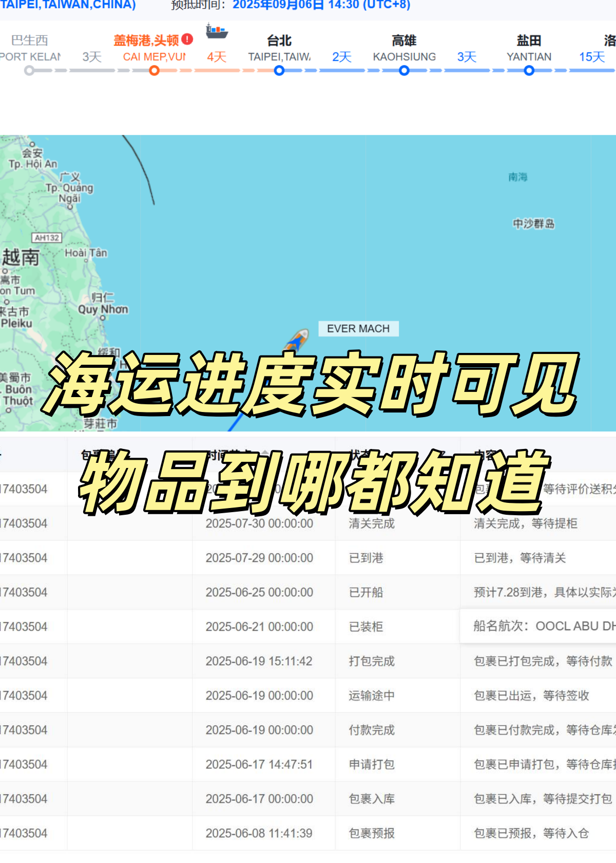
Task: Click the AH132 highway badge on the map
Action: 47,237
